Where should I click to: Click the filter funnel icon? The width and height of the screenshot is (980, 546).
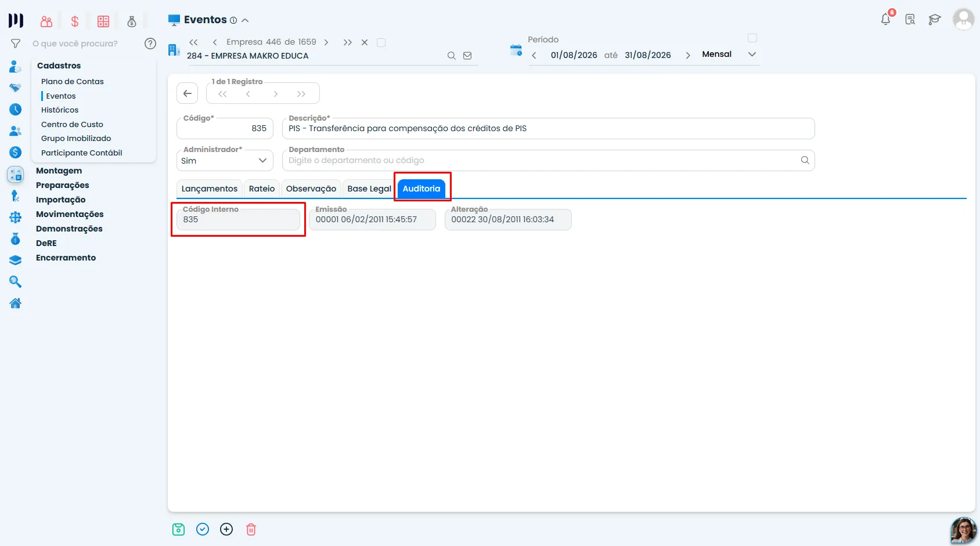pyautogui.click(x=16, y=44)
